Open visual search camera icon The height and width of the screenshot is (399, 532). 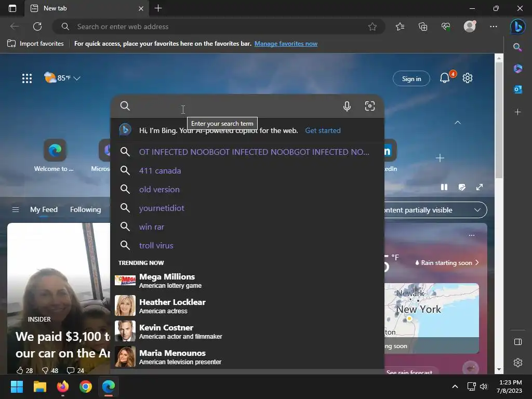pos(370,106)
